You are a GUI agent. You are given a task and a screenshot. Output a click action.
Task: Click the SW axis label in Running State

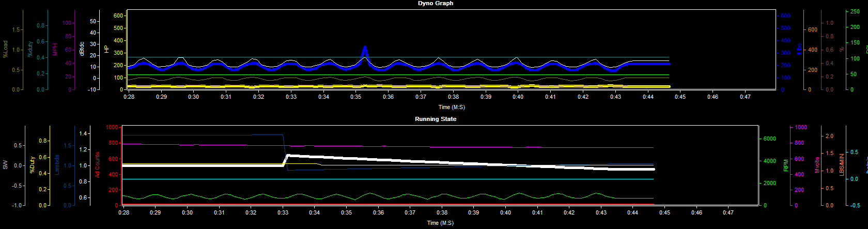(x=6, y=165)
